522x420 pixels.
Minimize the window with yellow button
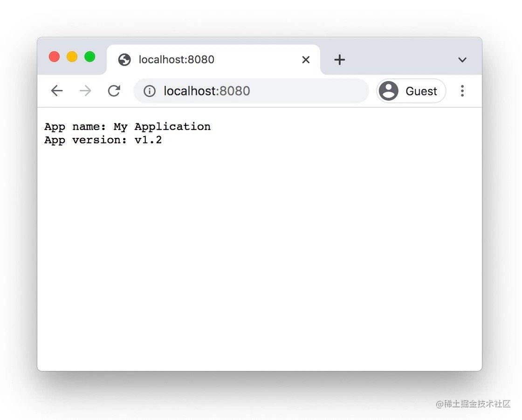(x=72, y=56)
